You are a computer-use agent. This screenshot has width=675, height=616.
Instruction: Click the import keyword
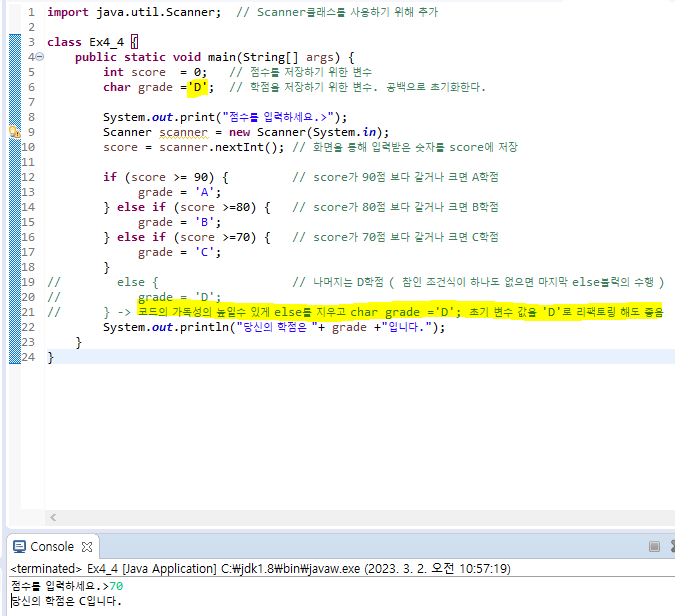pos(68,12)
